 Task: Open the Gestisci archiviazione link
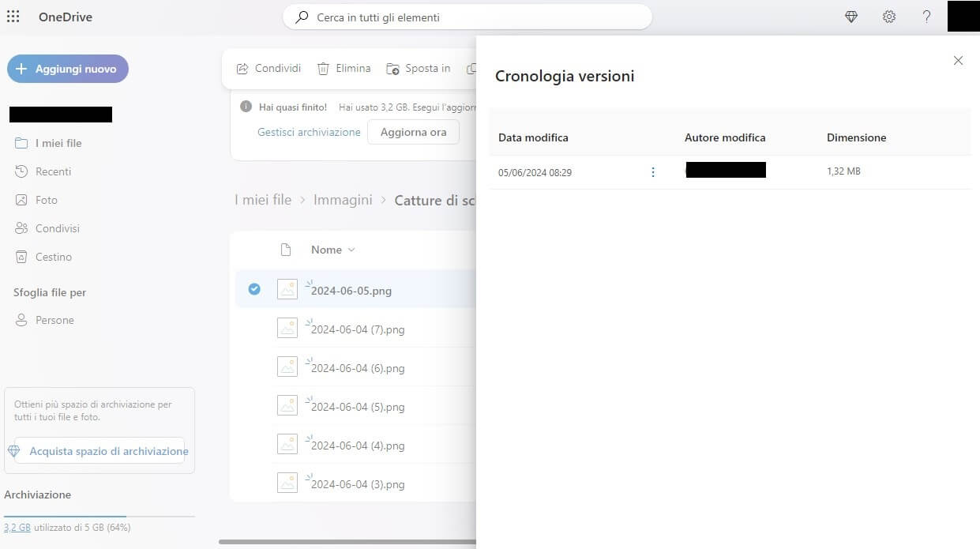tap(309, 132)
